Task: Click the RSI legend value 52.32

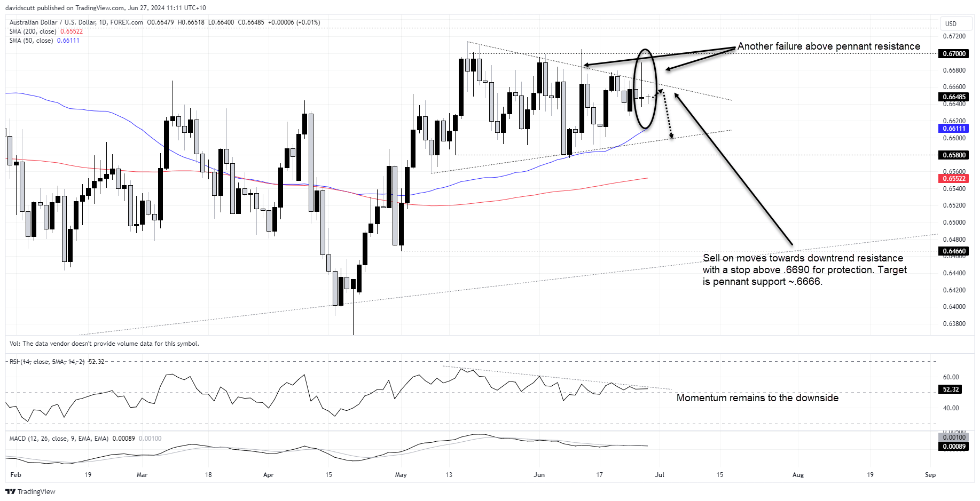Action: pyautogui.click(x=97, y=362)
